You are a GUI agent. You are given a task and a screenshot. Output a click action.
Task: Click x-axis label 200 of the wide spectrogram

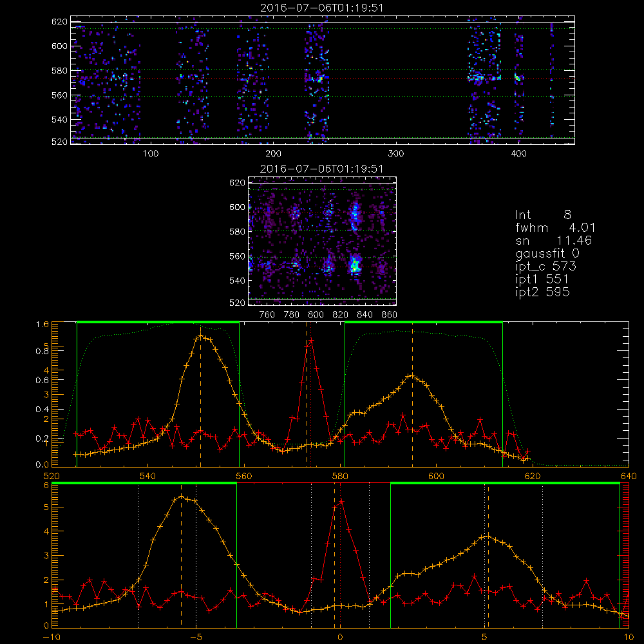click(273, 154)
